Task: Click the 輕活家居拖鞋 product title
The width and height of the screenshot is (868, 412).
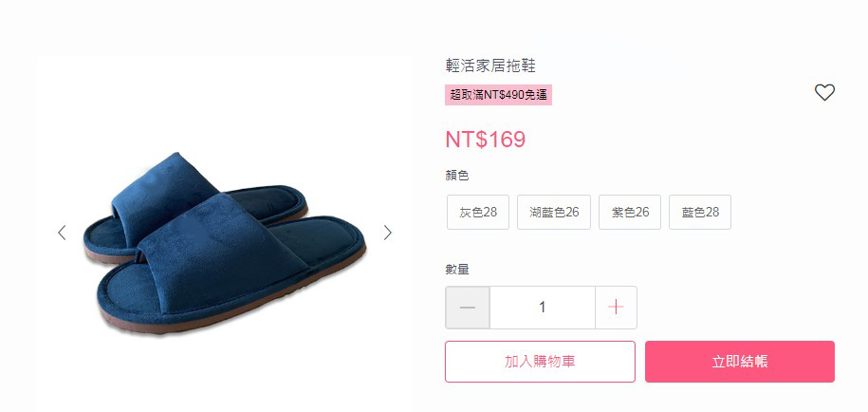Action: [x=490, y=66]
